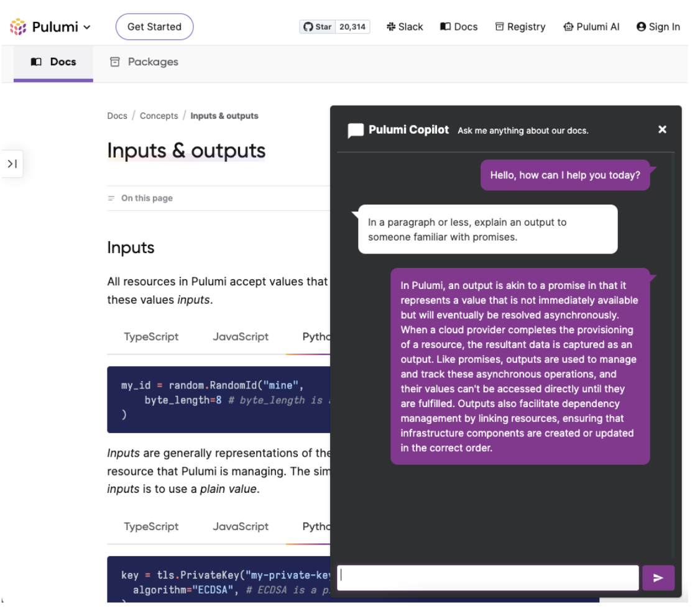Click the Docs book icon in tab bar

[x=36, y=62]
